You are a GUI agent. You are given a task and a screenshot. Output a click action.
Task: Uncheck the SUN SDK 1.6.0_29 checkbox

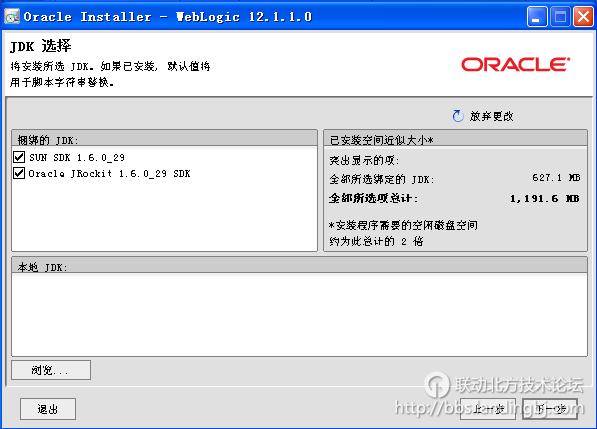[19, 157]
